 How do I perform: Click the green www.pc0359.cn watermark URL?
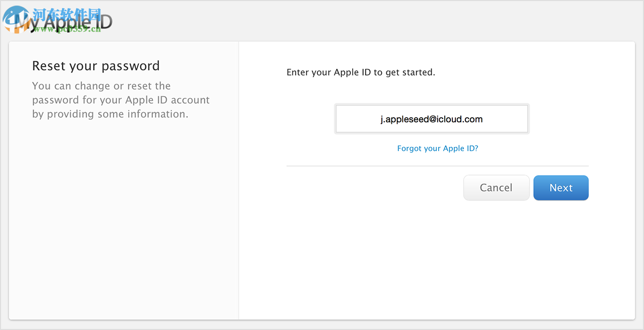[66, 29]
